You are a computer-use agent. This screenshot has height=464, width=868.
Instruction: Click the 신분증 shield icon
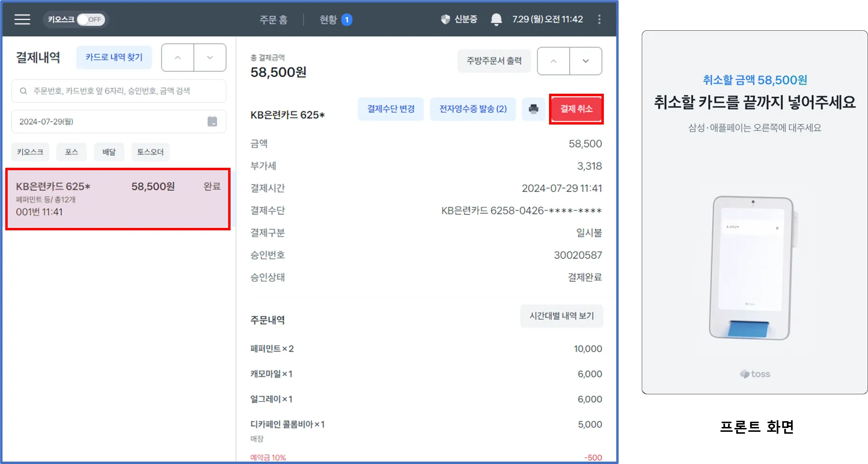coord(445,19)
